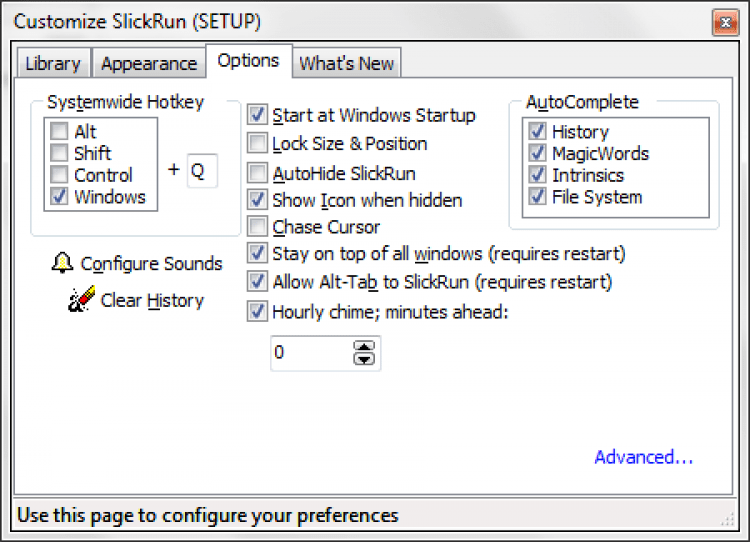
Task: Uncheck the Windows hotkey modifier
Action: pos(59,197)
